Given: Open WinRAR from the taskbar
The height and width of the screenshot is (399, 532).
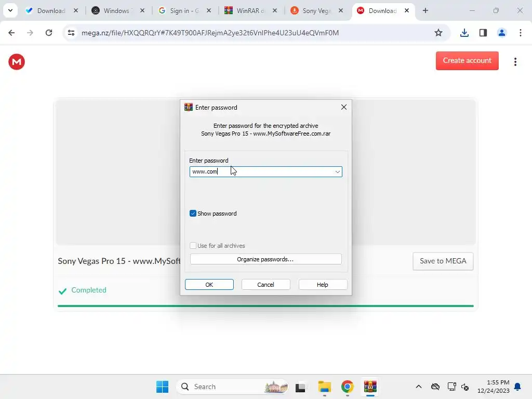Looking at the screenshot, I should 370,387.
